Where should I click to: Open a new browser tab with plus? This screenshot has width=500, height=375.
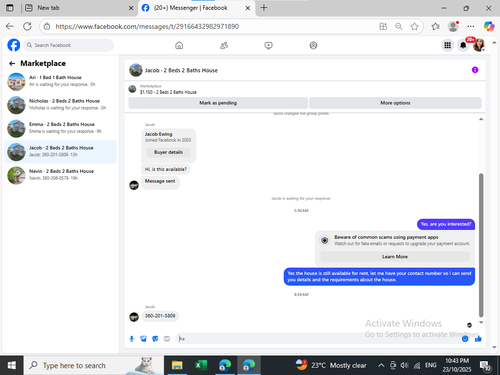point(264,8)
